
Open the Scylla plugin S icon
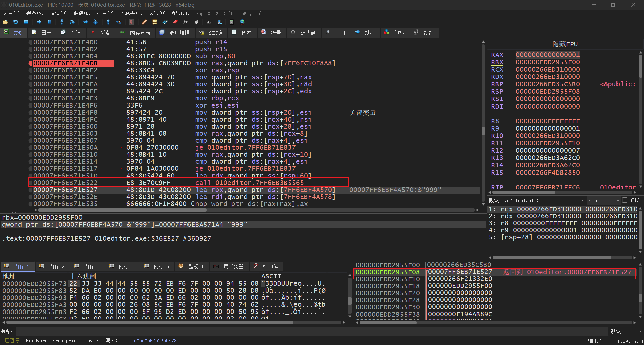tap(131, 22)
